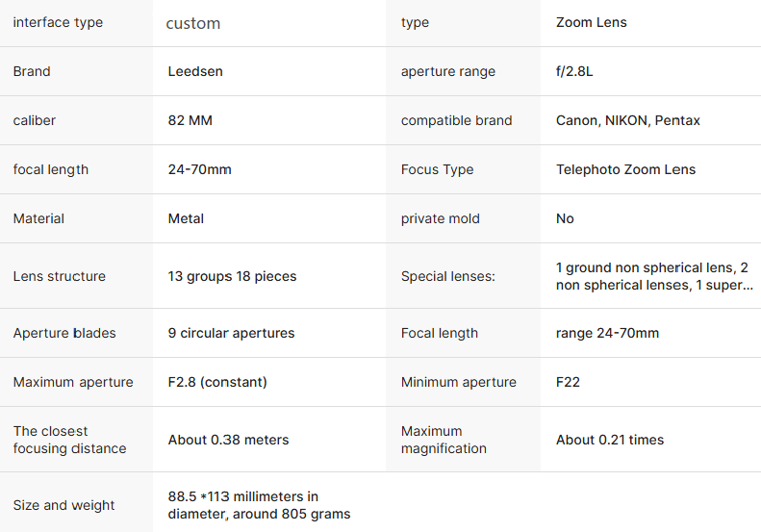Image resolution: width=761 pixels, height=532 pixels.
Task: Select the '9 circular apertures' value
Action: point(231,333)
